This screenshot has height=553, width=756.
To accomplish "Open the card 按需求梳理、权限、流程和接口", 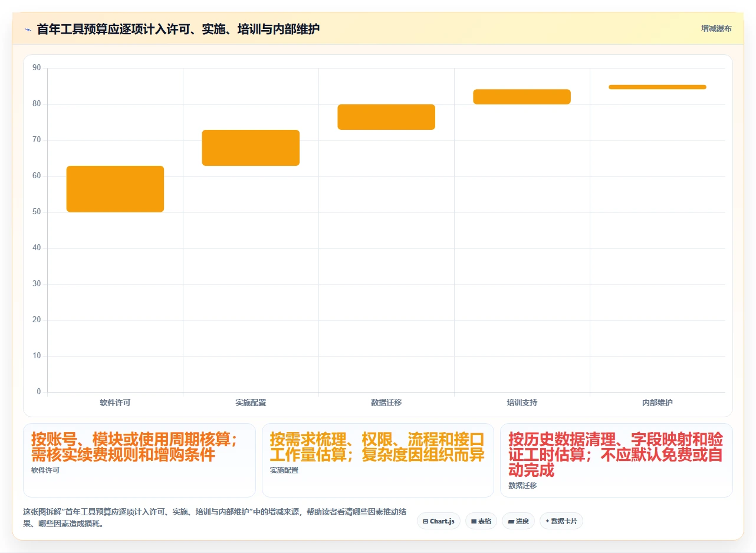I will (377, 460).
